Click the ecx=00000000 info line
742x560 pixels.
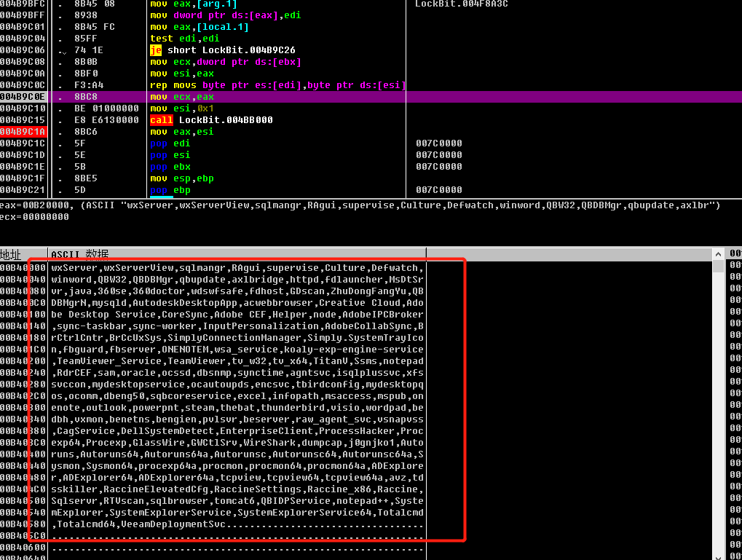click(34, 217)
